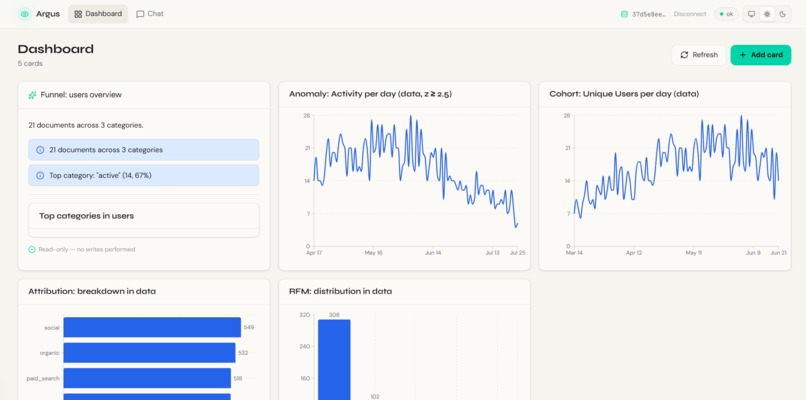The image size is (806, 400).
Task: Click Mar 14 label on Cohort chart
Action: tap(574, 253)
